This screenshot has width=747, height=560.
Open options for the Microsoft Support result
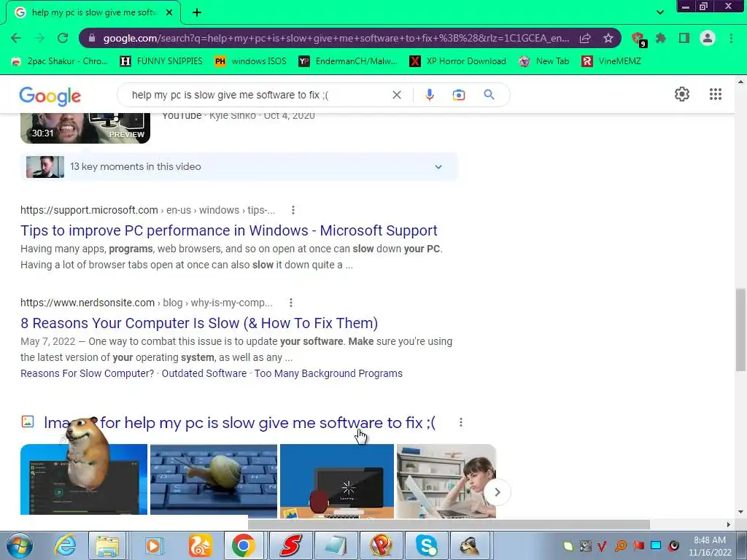(293, 210)
